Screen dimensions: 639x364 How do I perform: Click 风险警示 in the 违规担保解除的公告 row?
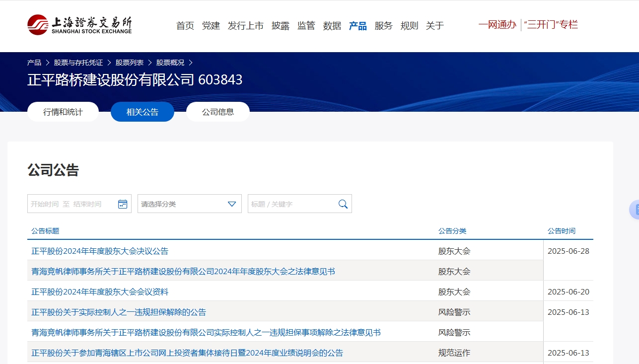click(454, 312)
